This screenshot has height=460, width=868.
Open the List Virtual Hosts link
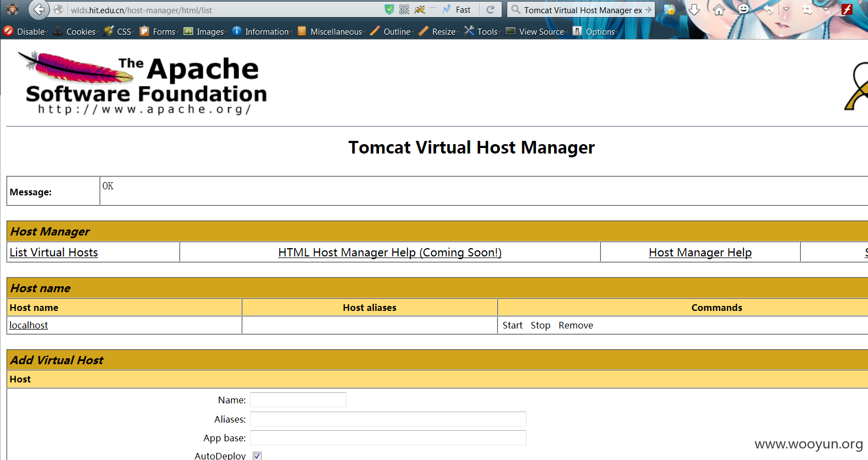(53, 252)
